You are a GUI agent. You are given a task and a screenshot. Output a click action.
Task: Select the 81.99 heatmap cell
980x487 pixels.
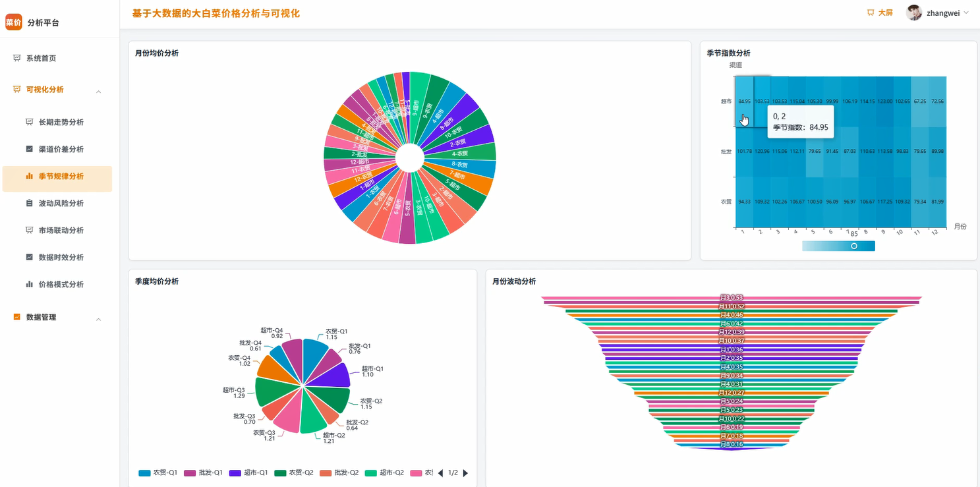pyautogui.click(x=938, y=202)
